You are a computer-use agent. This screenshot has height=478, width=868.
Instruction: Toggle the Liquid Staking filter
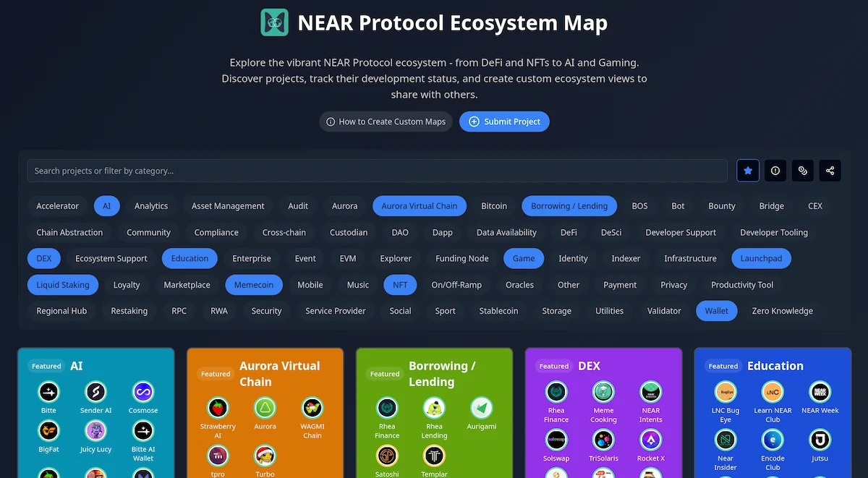[x=63, y=285]
